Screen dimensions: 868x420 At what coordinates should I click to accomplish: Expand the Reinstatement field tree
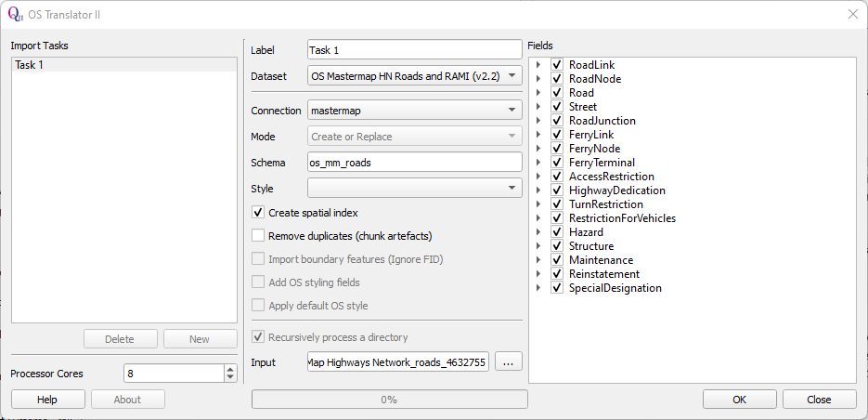tap(538, 274)
